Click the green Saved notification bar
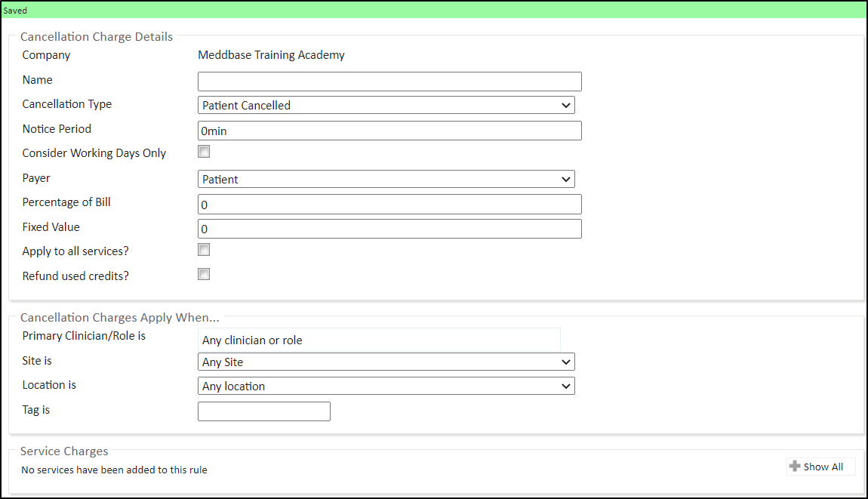This screenshot has height=499, width=868. point(434,11)
